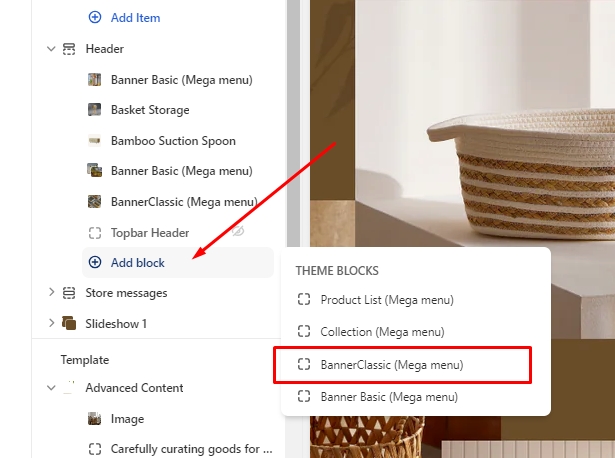615x458 pixels.
Task: Expand the Slideshow 1 section
Action: point(51,323)
